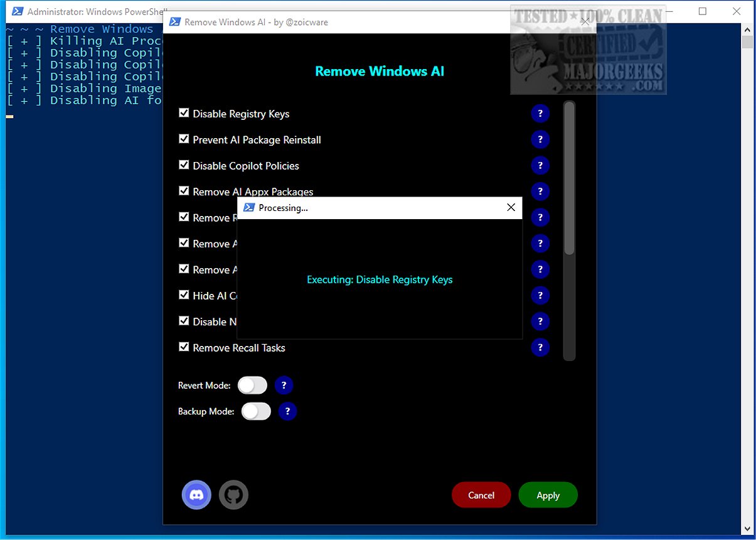756x540 pixels.
Task: Click Disabling AI fo line in PowerShell
Action: coord(84,100)
